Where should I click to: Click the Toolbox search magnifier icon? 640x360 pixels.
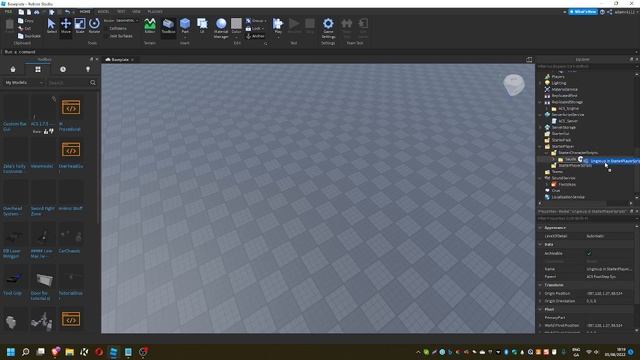coord(93,83)
